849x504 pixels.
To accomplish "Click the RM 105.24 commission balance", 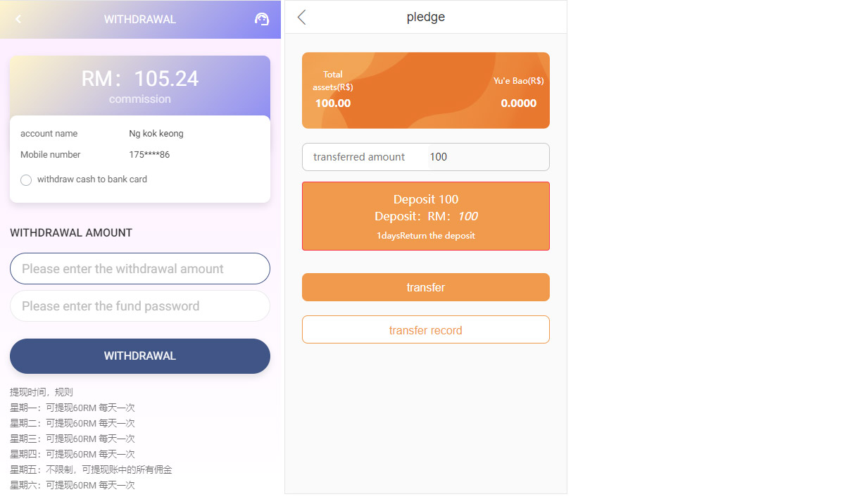I will point(140,79).
